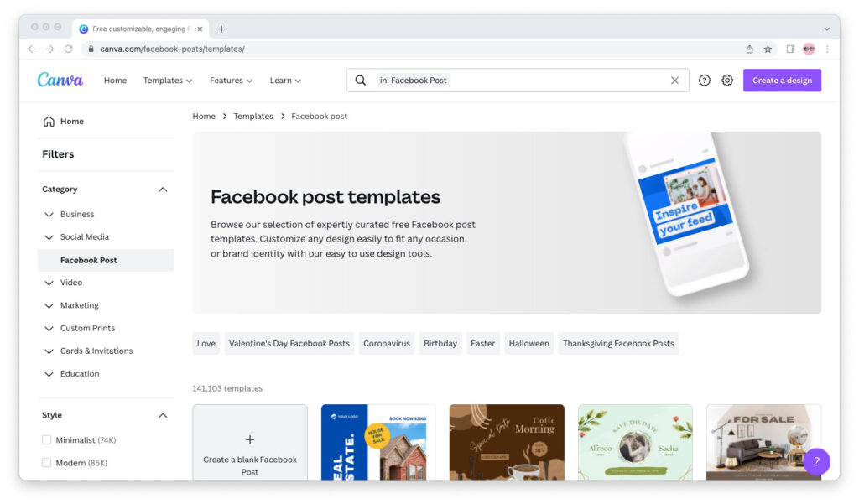Image resolution: width=859 pixels, height=504 pixels.
Task: Expand the Video category
Action: click(49, 283)
